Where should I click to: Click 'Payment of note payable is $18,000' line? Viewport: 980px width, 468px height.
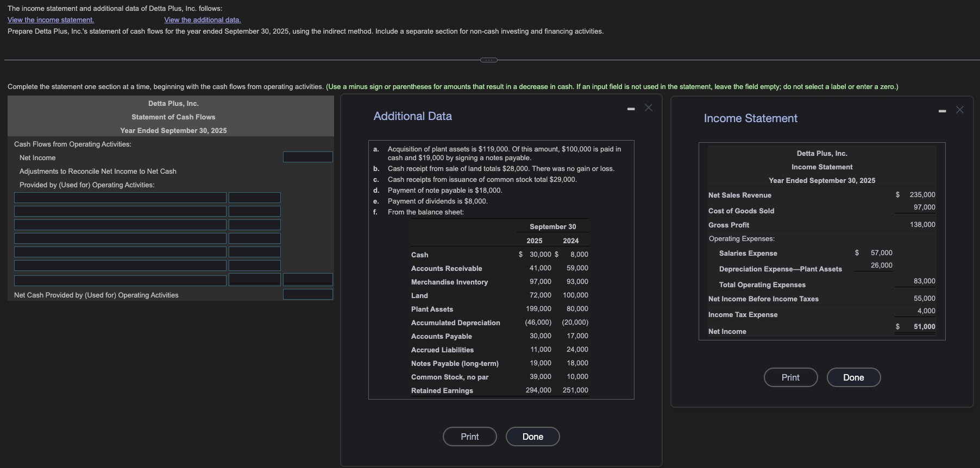tap(445, 190)
